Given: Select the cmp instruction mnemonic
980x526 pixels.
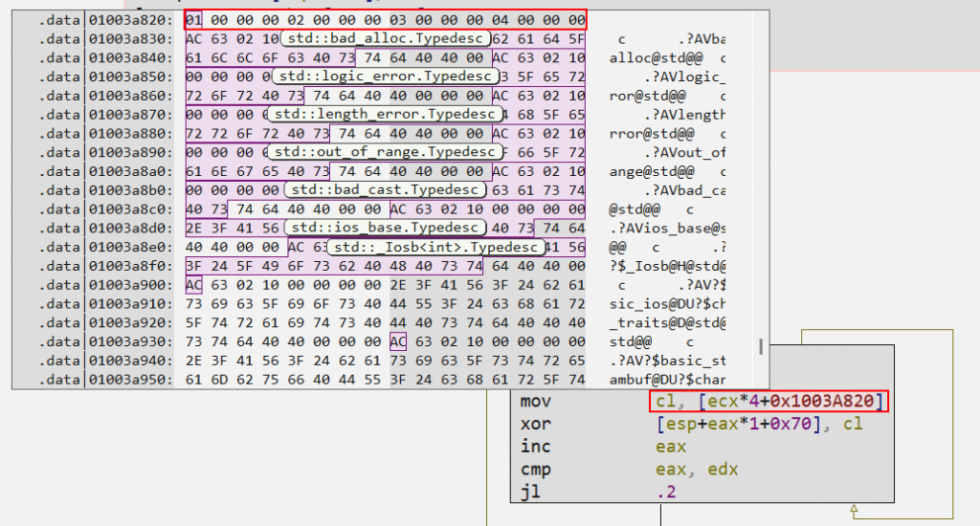Looking at the screenshot, I should click(x=535, y=470).
